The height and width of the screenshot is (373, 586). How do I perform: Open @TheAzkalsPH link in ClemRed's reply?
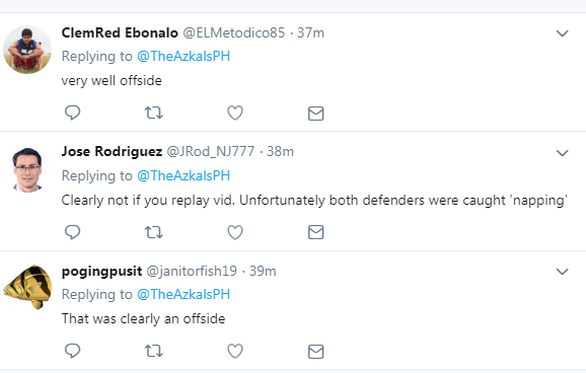[183, 56]
